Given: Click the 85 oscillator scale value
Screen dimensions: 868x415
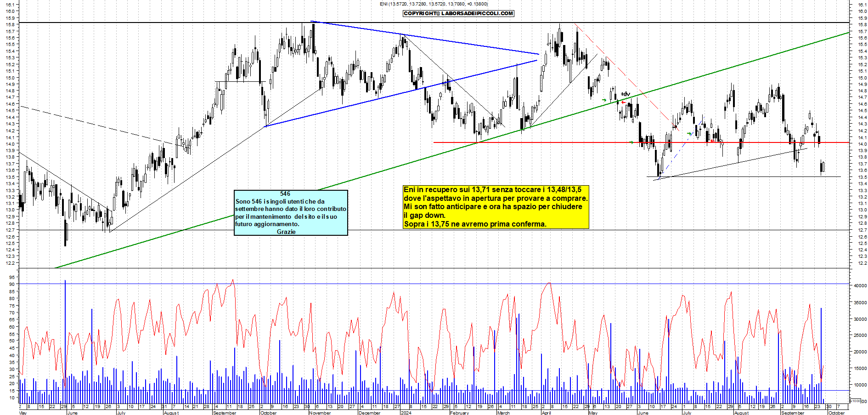Looking at the screenshot, I should [11, 291].
